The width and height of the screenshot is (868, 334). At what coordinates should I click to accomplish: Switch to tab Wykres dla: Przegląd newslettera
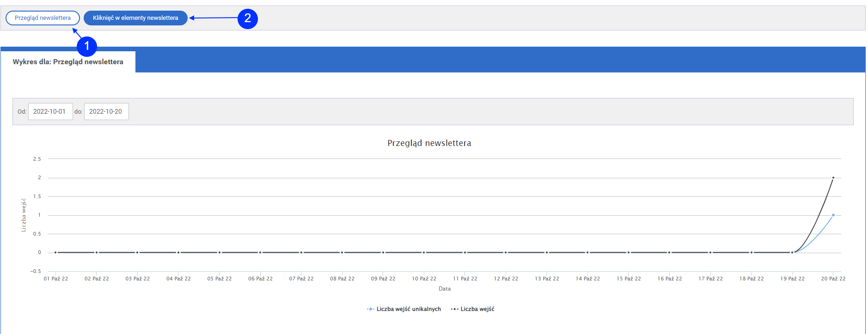(68, 62)
